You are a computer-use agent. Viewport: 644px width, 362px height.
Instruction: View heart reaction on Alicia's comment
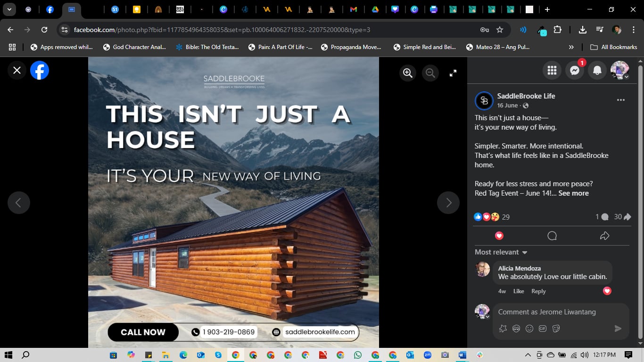(607, 291)
